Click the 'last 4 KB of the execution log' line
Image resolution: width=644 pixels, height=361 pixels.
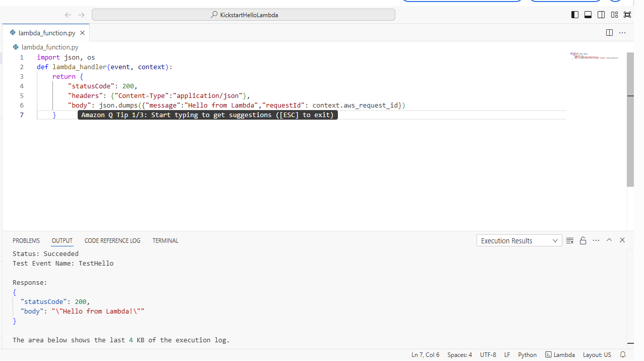tap(121, 340)
